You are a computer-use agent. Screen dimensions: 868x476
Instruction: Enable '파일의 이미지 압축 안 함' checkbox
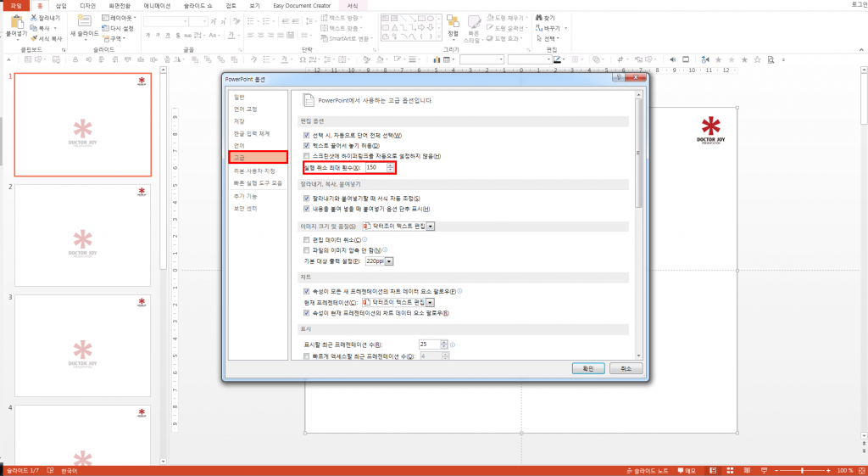tap(306, 250)
